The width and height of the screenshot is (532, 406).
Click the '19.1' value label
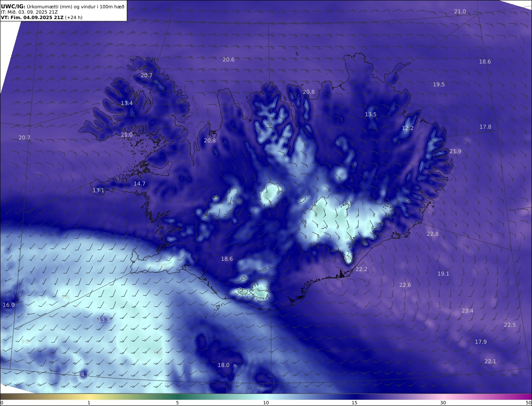(x=443, y=274)
